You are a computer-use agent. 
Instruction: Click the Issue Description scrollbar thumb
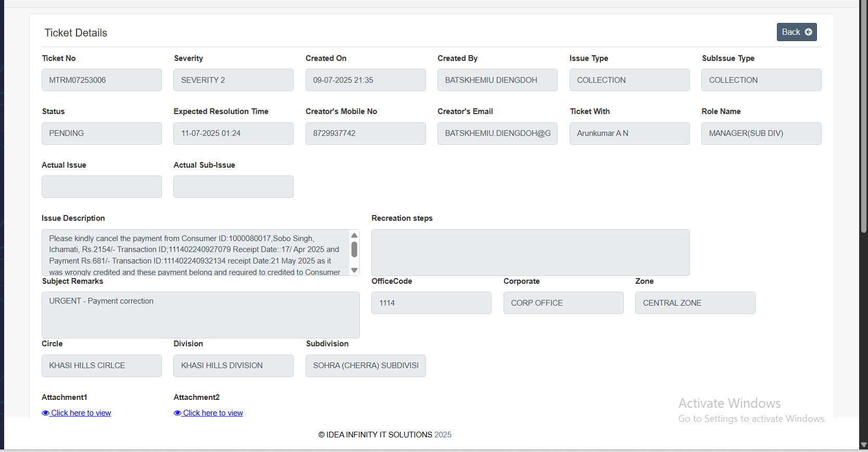click(354, 249)
